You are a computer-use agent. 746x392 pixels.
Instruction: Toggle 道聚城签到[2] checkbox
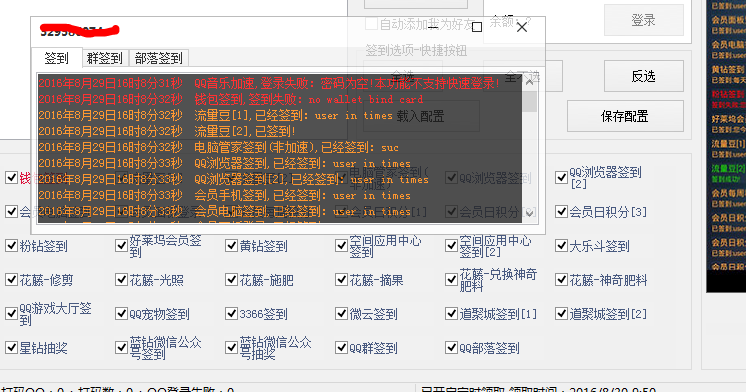click(561, 314)
